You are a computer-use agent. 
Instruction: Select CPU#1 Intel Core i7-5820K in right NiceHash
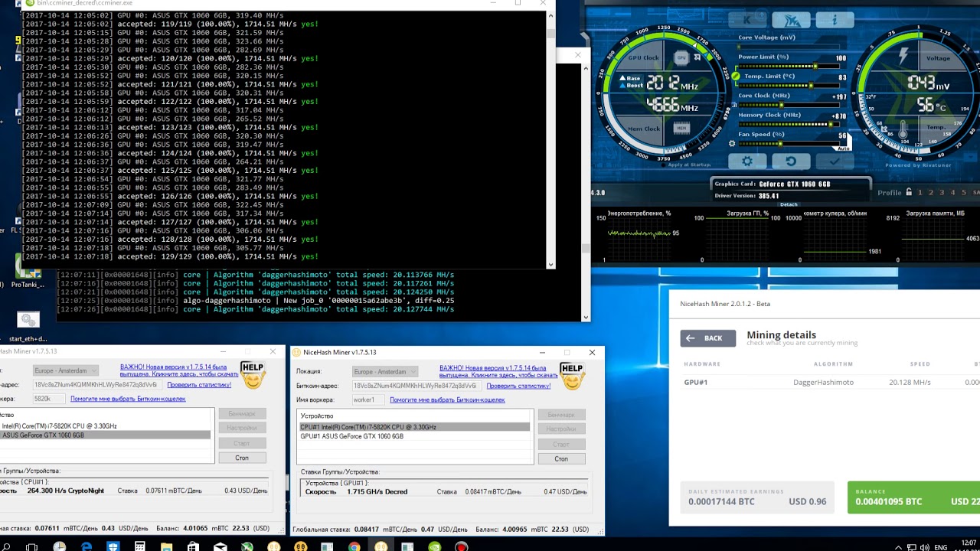pyautogui.click(x=414, y=427)
